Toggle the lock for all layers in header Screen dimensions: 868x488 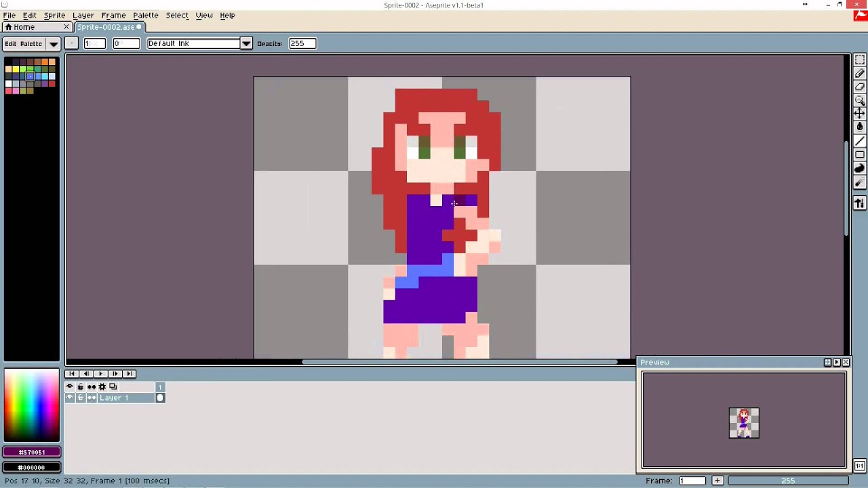(80, 386)
